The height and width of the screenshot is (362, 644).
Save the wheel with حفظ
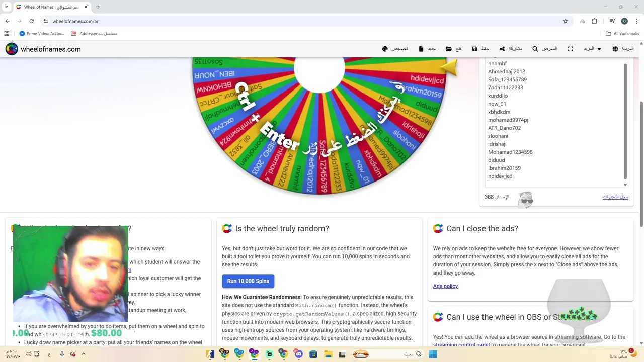pyautogui.click(x=480, y=49)
